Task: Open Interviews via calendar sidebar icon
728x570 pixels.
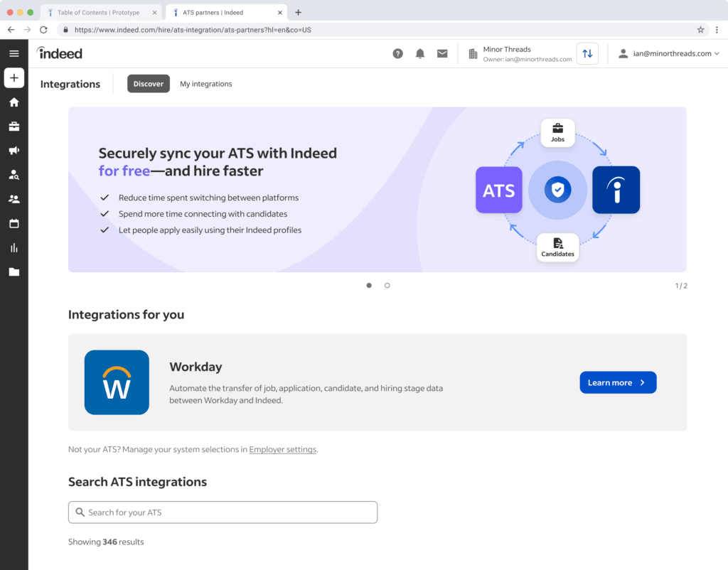Action: 14,223
